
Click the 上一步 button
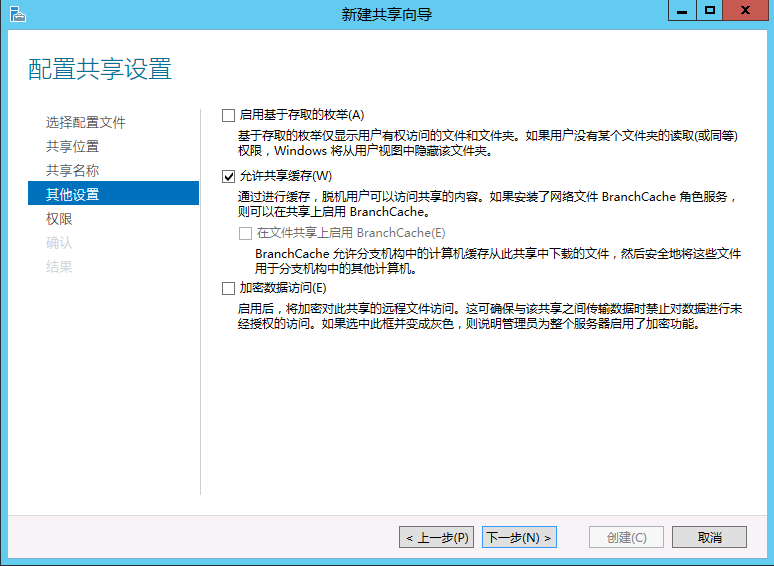coord(437,537)
